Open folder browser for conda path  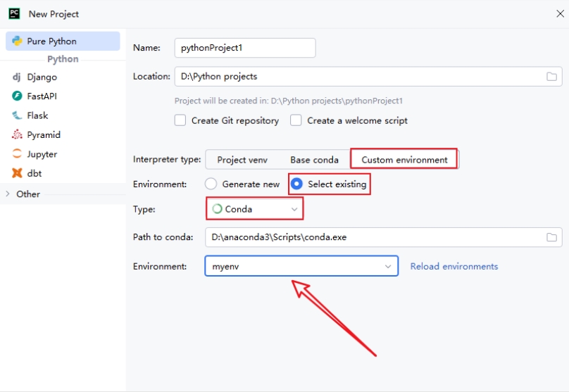551,237
